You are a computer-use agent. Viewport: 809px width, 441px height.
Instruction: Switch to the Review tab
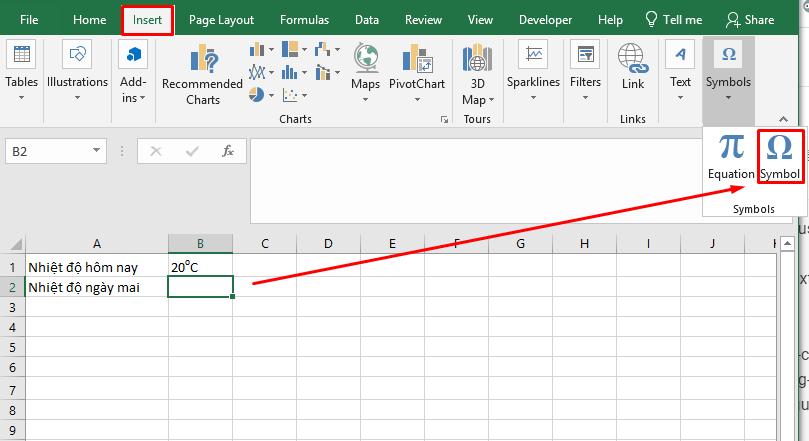tap(423, 20)
